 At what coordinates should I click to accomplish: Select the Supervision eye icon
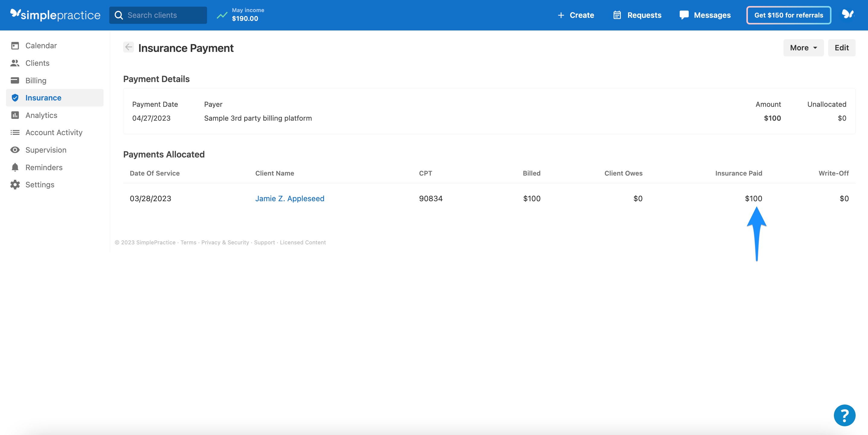15,150
